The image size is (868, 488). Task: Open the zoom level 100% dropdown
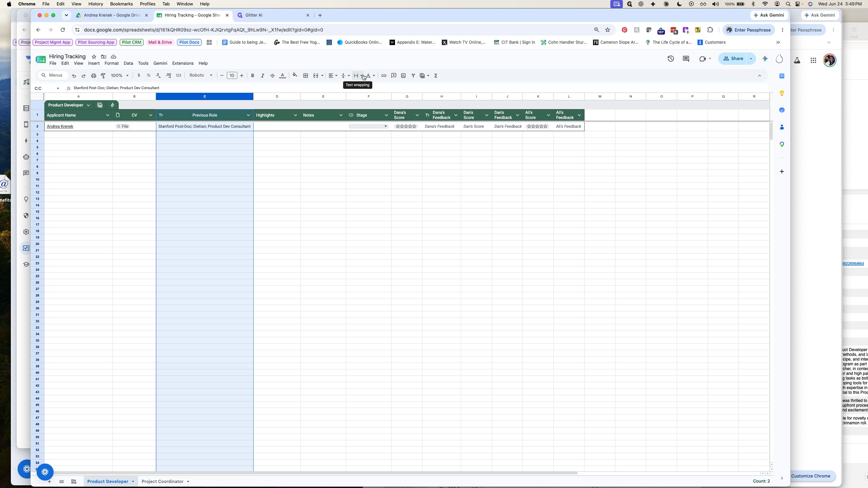pos(120,76)
